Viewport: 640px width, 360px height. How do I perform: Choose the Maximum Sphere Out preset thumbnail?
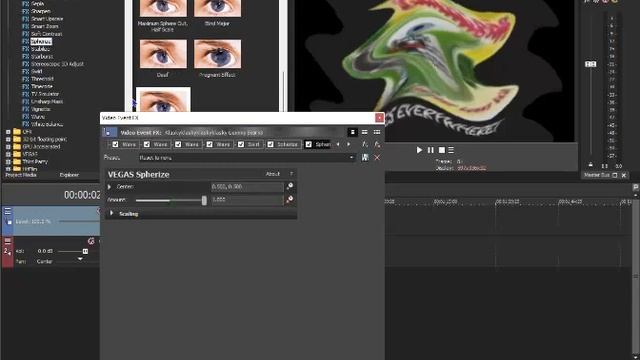tap(163, 8)
